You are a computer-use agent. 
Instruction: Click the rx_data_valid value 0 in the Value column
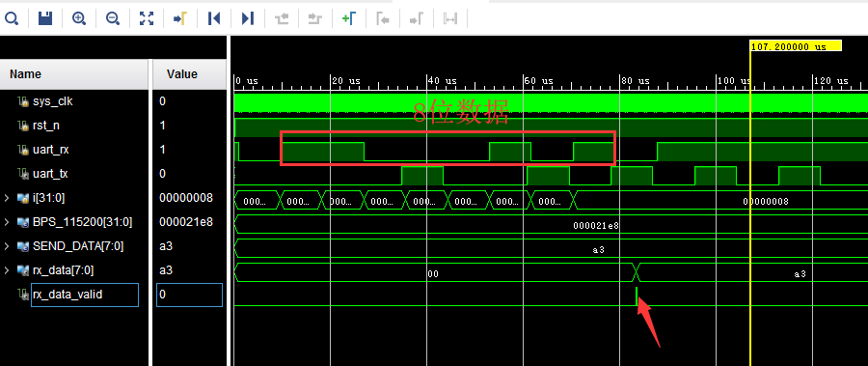click(x=162, y=295)
